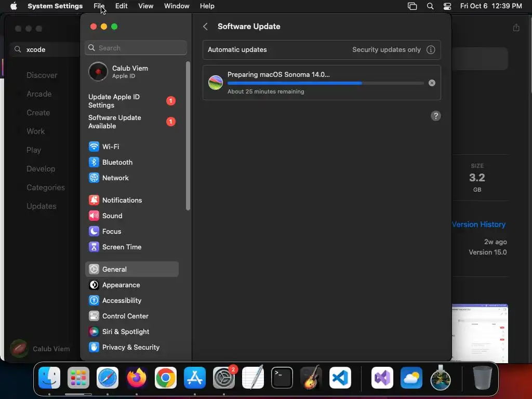Viewport: 532px width, 399px height.
Task: Launch Google Chrome from the Dock
Action: pyautogui.click(x=166, y=378)
